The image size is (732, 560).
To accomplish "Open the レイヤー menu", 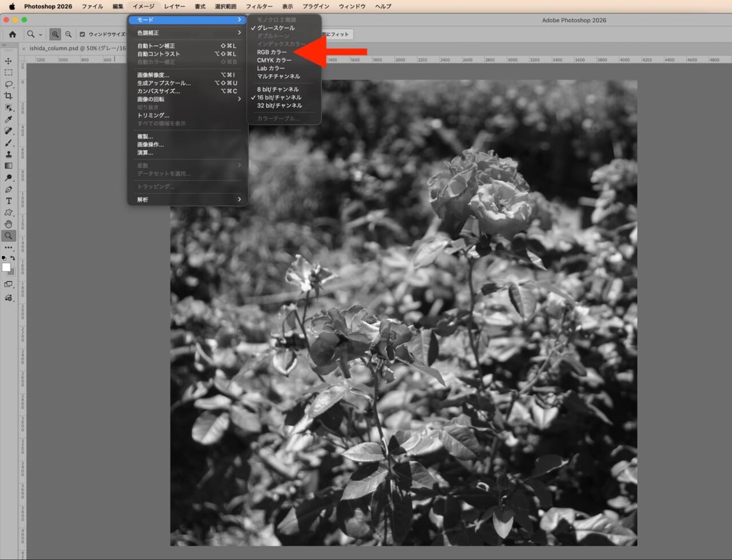I will [174, 6].
